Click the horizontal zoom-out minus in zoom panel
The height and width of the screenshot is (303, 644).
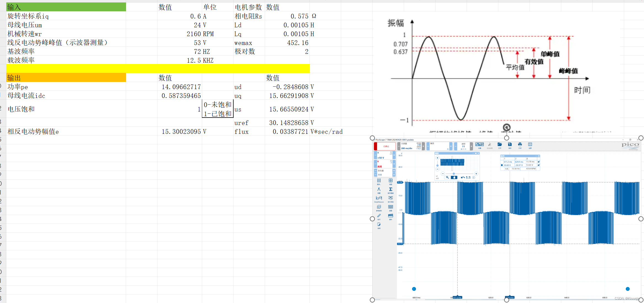click(x=443, y=174)
